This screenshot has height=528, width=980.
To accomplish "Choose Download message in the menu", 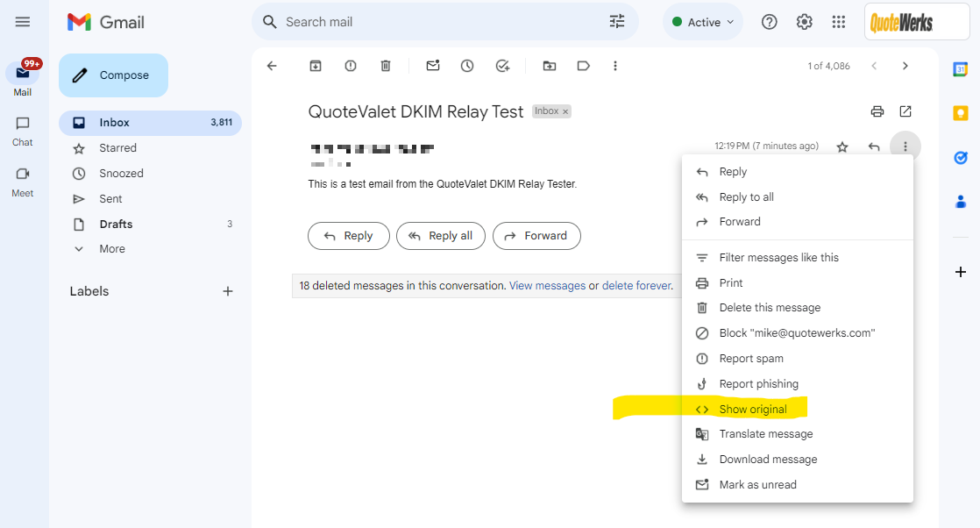I will coord(767,460).
